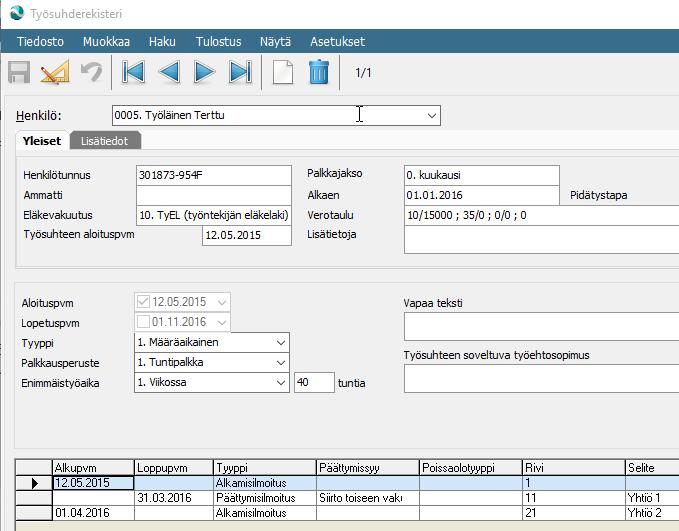Click Alkamisilmoitus cell in row 21

pyautogui.click(x=265, y=513)
